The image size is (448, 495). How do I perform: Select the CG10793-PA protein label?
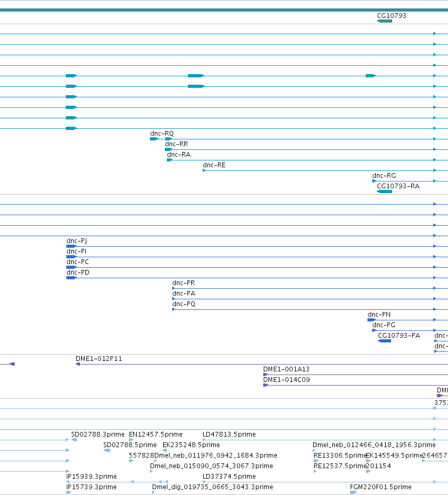[x=399, y=336]
